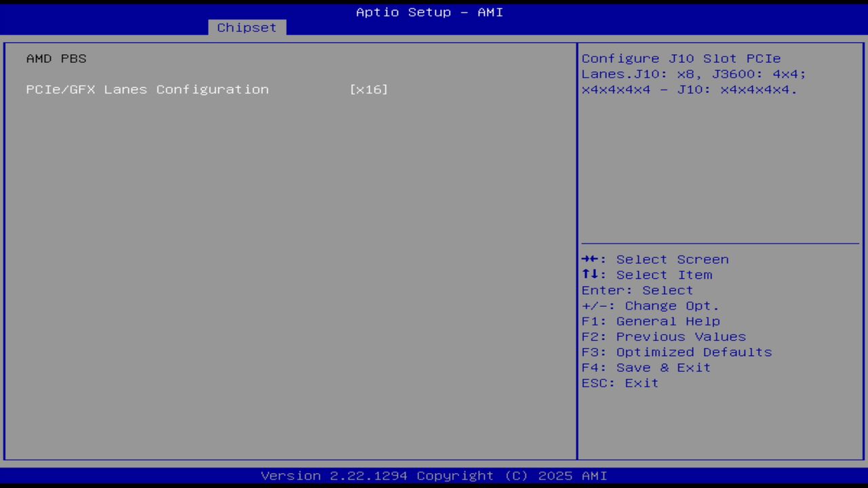Screen dimensions: 868x488
Task: Click the ESC: Exit hint
Action: (x=619, y=383)
